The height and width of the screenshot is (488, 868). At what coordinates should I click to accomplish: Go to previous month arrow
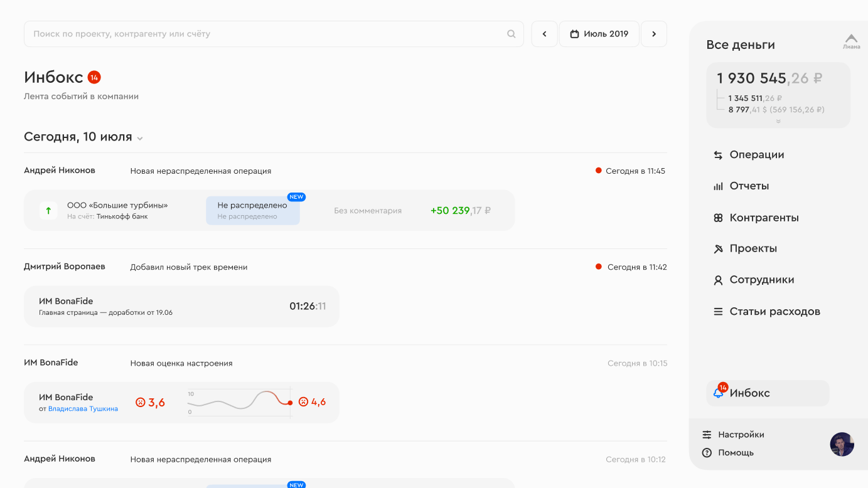(544, 34)
